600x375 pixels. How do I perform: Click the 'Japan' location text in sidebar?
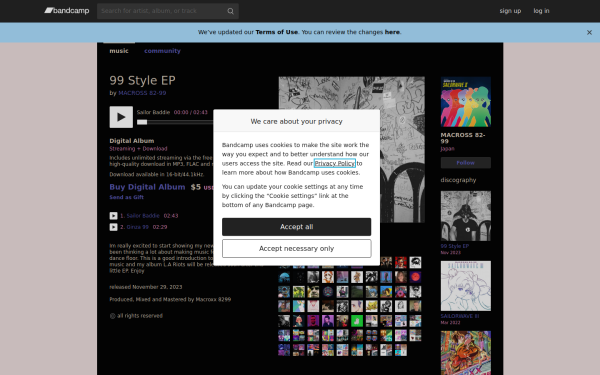coord(448,149)
